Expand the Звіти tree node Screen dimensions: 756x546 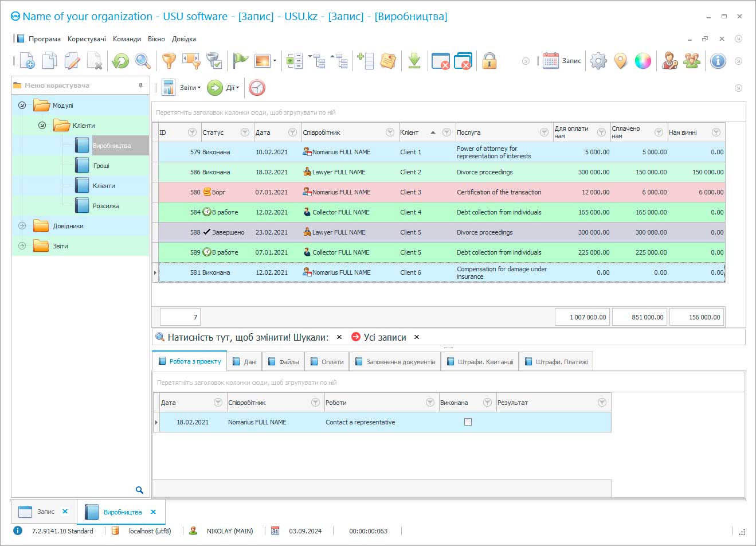click(22, 246)
